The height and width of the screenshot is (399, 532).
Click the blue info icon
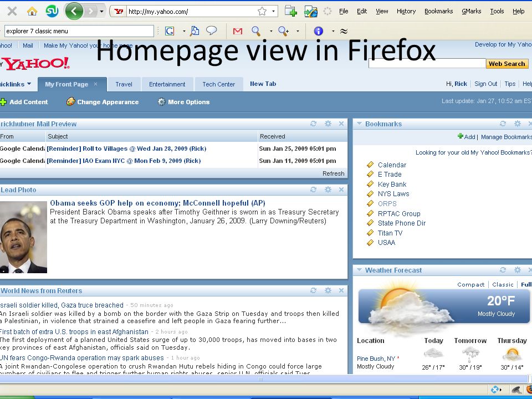[x=318, y=31]
